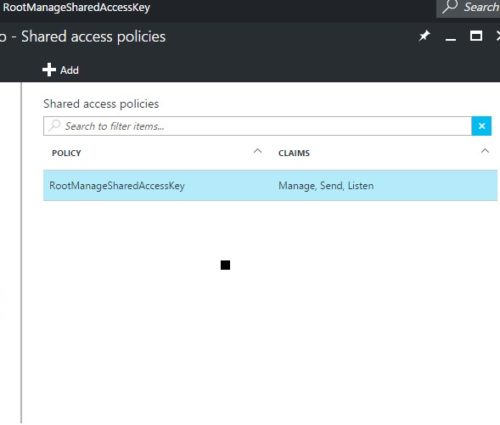The image size is (500, 425).
Task: Click the Shared access policies section heading
Action: click(x=101, y=104)
